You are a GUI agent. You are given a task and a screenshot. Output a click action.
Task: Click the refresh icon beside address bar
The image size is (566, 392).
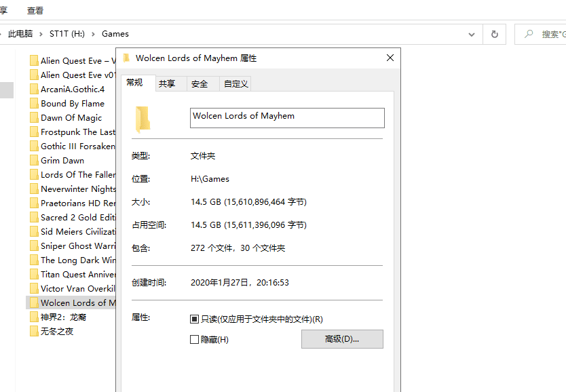pyautogui.click(x=495, y=35)
